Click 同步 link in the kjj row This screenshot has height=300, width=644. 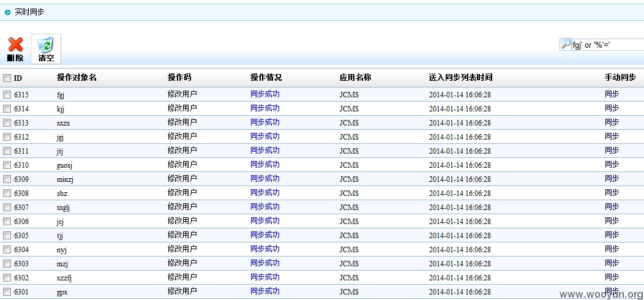pos(612,108)
